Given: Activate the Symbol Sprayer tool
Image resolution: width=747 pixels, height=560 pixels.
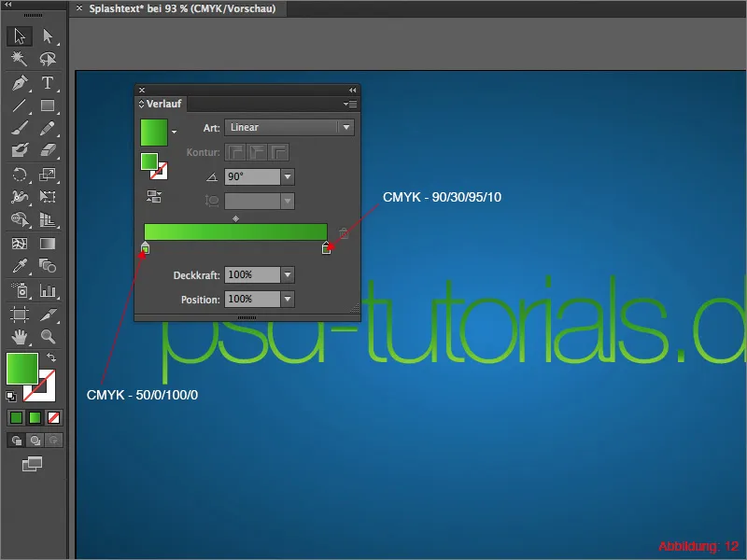Looking at the screenshot, I should pyautogui.click(x=20, y=290).
